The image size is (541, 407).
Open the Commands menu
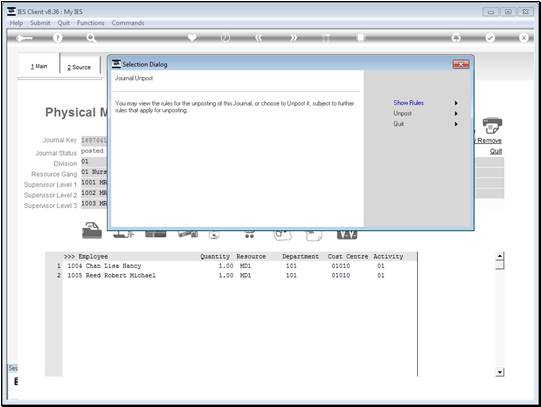tap(128, 23)
